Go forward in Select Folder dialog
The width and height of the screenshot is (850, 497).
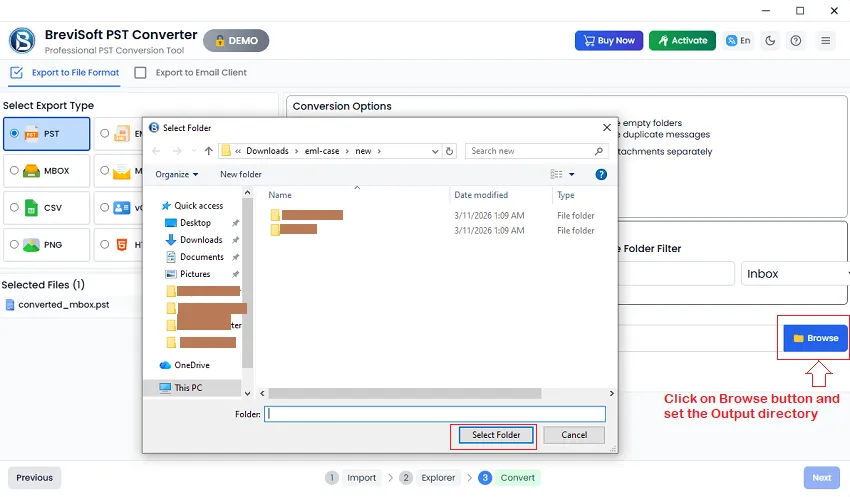(177, 151)
